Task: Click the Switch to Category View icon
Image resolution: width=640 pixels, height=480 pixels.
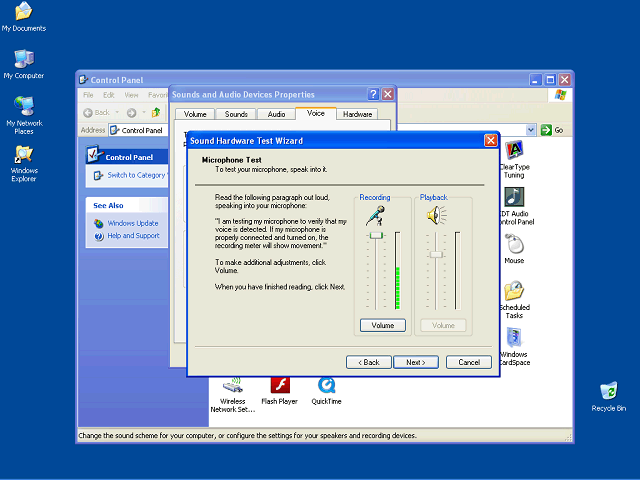Action: 98,176
